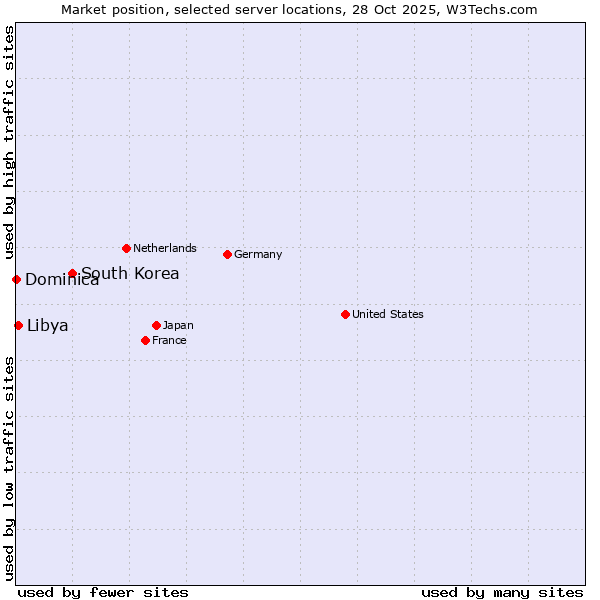600x600 pixels.
Task: Click the 'used by high traffic sites' axis label
Action: [9, 140]
